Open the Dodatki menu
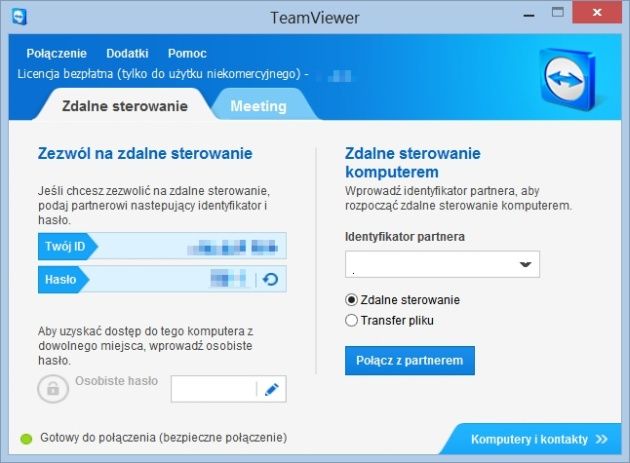 click(127, 53)
